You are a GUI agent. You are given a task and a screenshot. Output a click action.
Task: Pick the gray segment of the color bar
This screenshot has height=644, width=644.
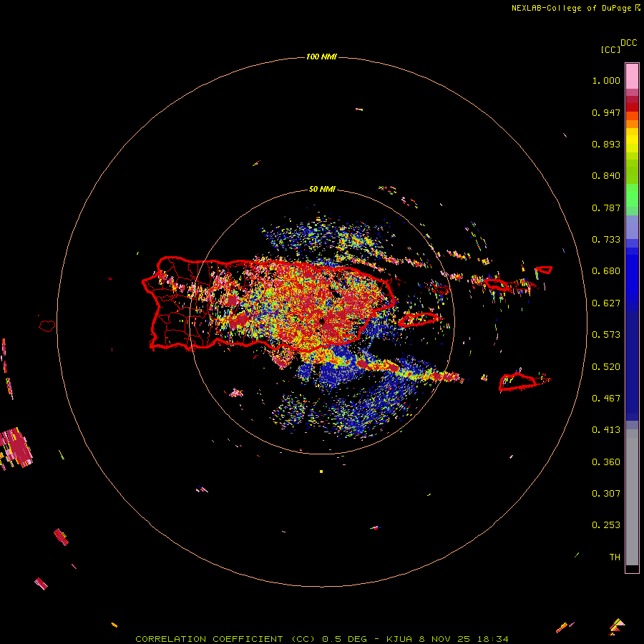pos(632,497)
